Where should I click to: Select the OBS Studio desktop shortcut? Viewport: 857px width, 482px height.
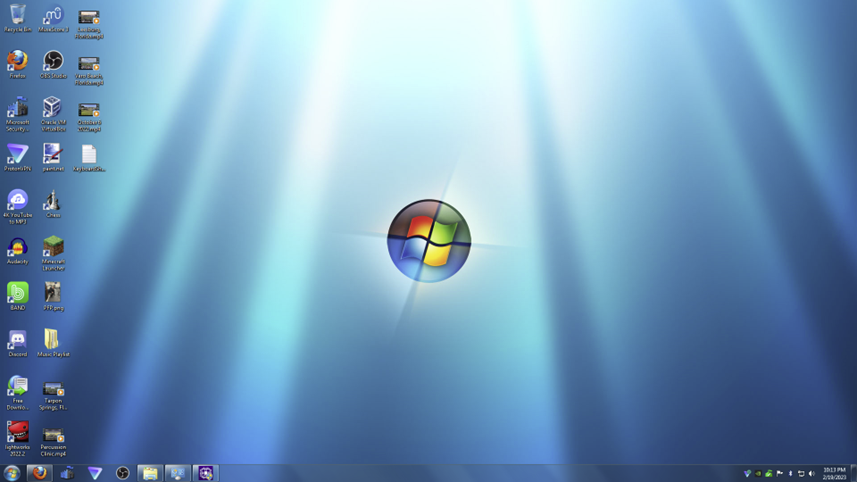point(53,62)
